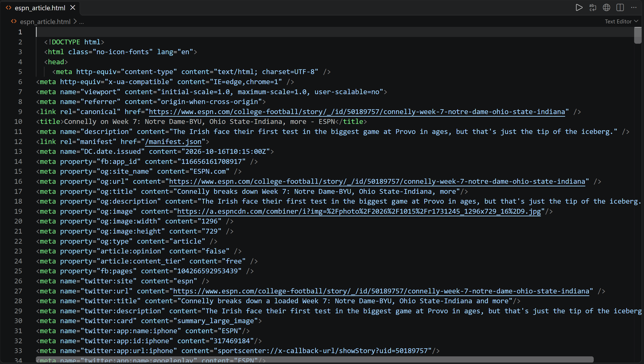The image size is (644, 364).
Task: Click the vertical scrollbar thumb
Action: (637, 35)
